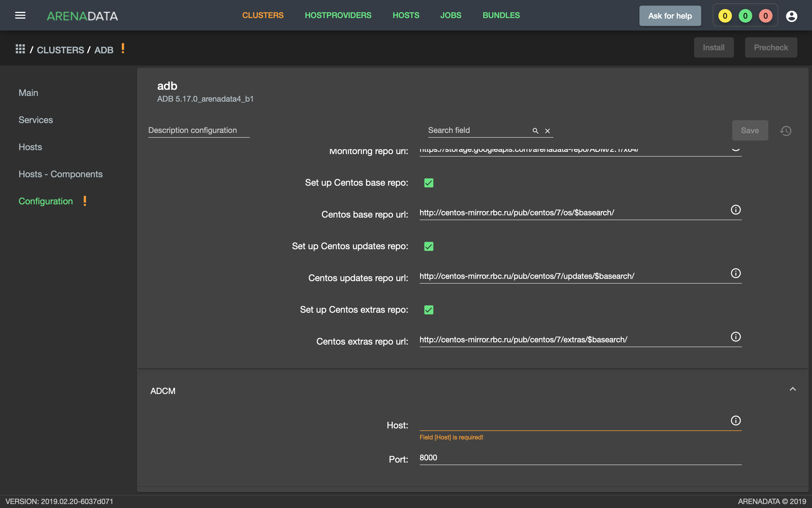This screenshot has width=812, height=508.
Task: Select Main in the sidebar
Action: pyautogui.click(x=28, y=93)
